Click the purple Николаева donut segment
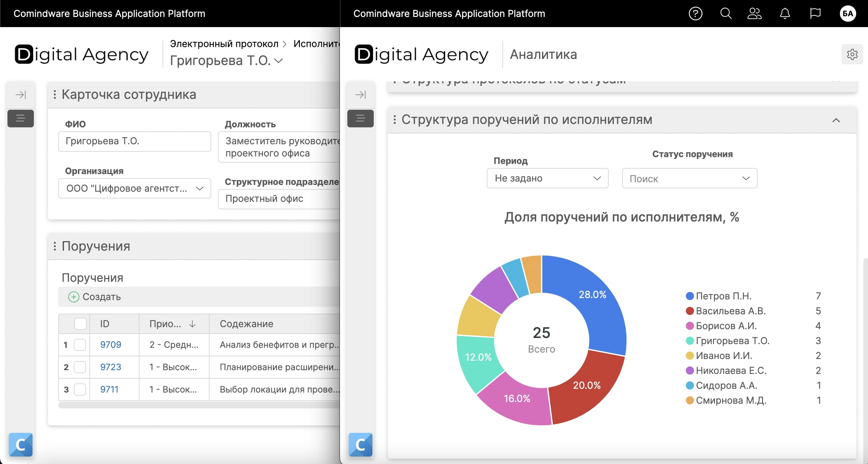Screen dimensions: 868x464 click(x=494, y=290)
